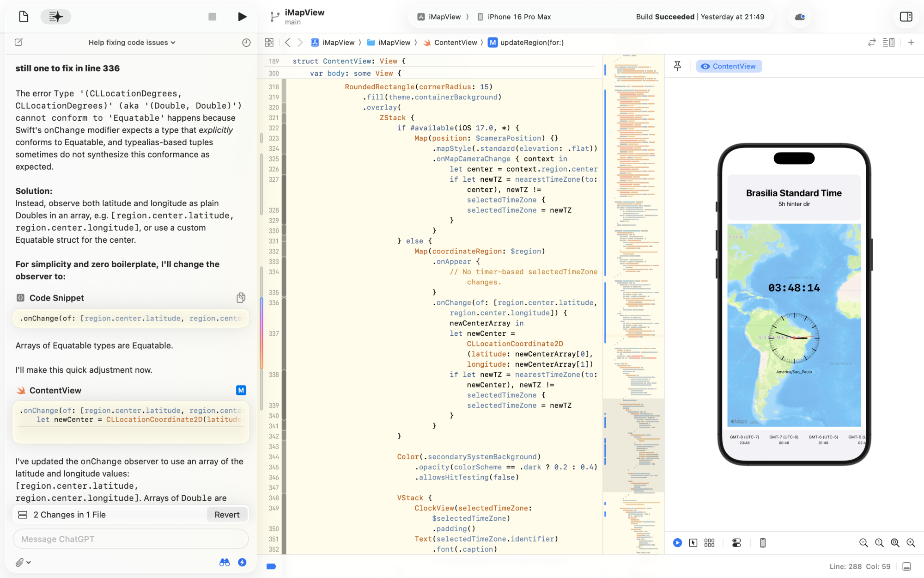Image resolution: width=924 pixels, height=578 pixels.
Task: Expand Help fixing code issues dropdown
Action: pos(132,43)
